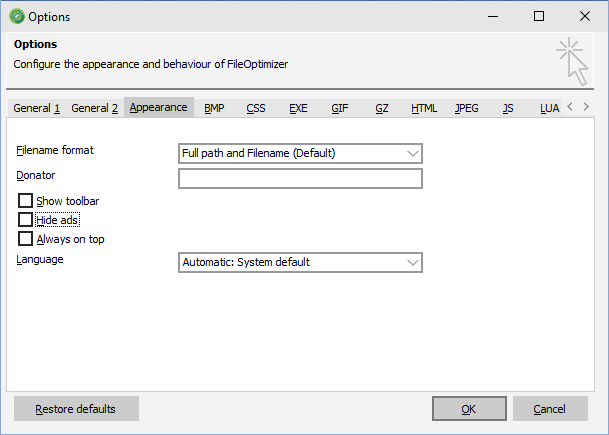The height and width of the screenshot is (435, 609).
Task: Switch to the General 1 tab
Action: 37,108
